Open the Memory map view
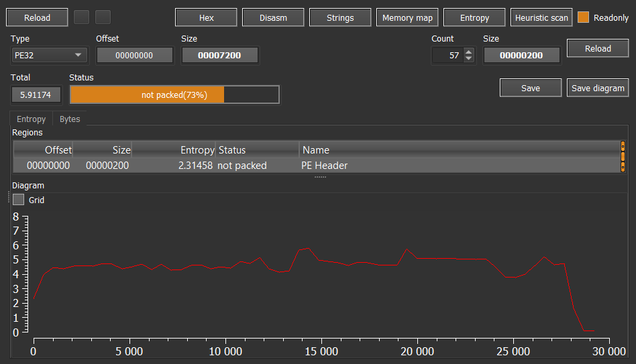The image size is (636, 364). 407,17
